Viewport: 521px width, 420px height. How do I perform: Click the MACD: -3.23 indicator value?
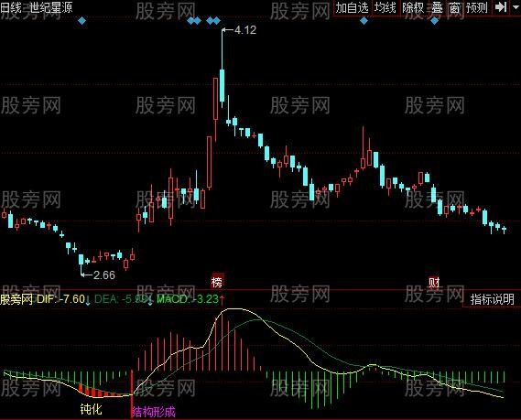pyautogui.click(x=188, y=299)
